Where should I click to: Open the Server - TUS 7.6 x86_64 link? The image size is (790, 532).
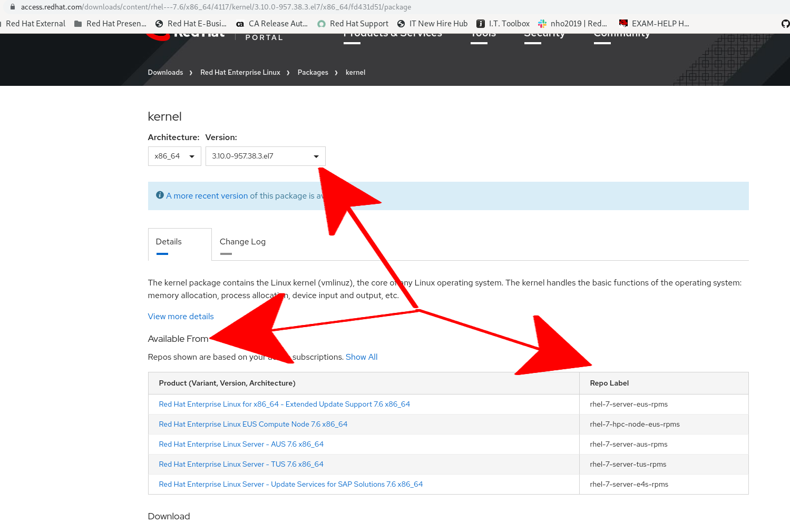point(241,465)
